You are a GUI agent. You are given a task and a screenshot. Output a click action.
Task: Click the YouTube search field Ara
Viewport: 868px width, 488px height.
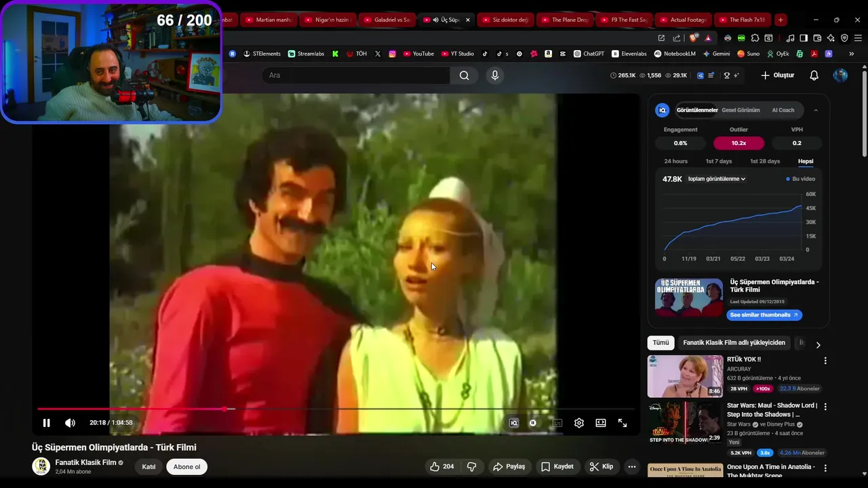coord(356,75)
